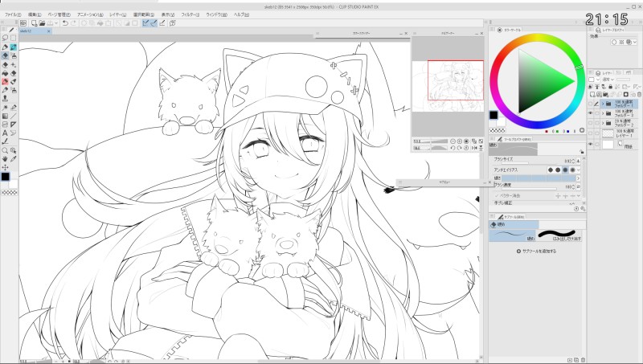The width and height of the screenshot is (643, 364).
Task: Open a file with the folder icon
Action: point(43,23)
